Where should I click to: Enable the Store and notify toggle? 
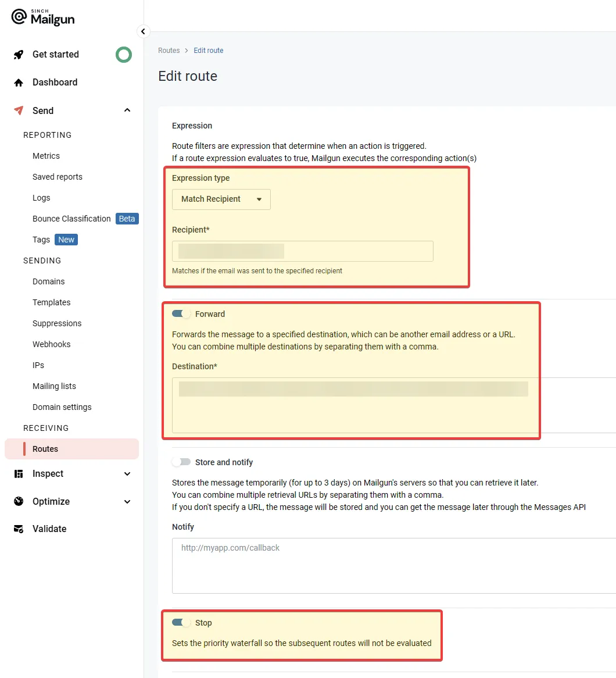[181, 462]
